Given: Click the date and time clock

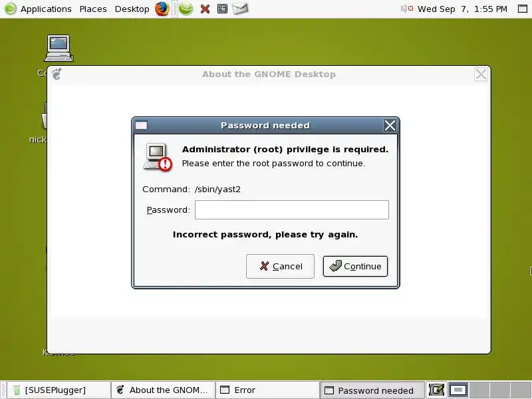Looking at the screenshot, I should [x=462, y=9].
